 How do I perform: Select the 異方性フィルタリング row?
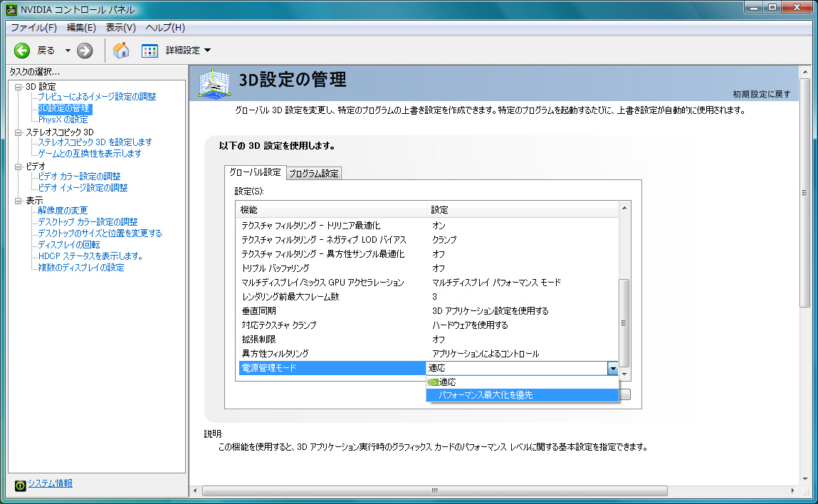coord(428,355)
